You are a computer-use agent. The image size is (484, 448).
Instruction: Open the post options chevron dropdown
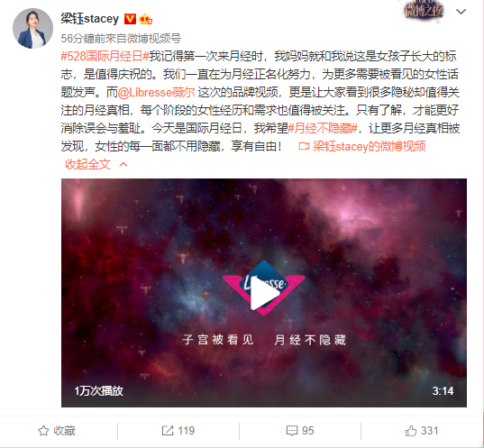click(461, 12)
